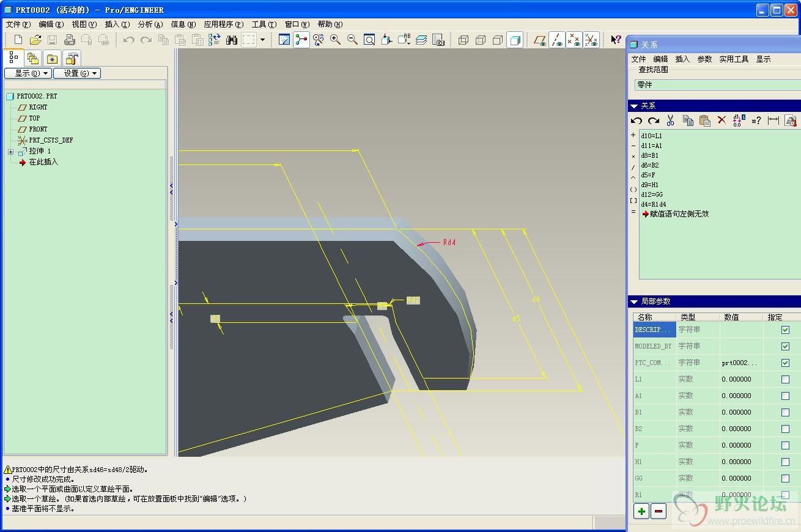Switch to shaded display style

click(x=515, y=40)
